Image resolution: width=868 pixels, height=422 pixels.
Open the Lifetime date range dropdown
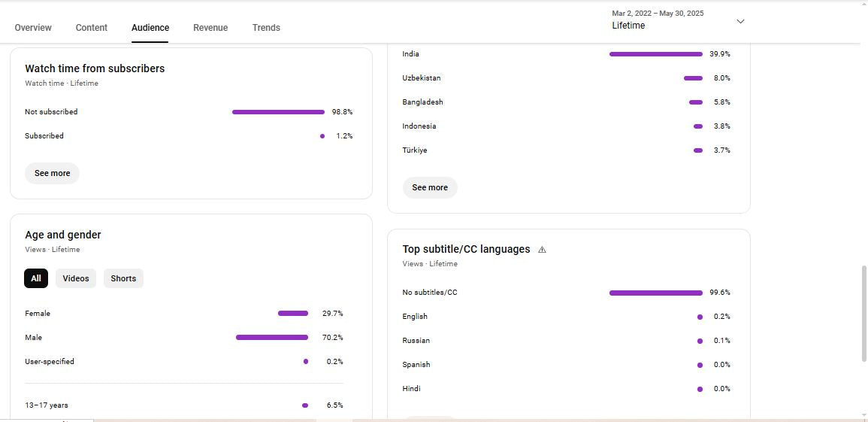click(676, 20)
